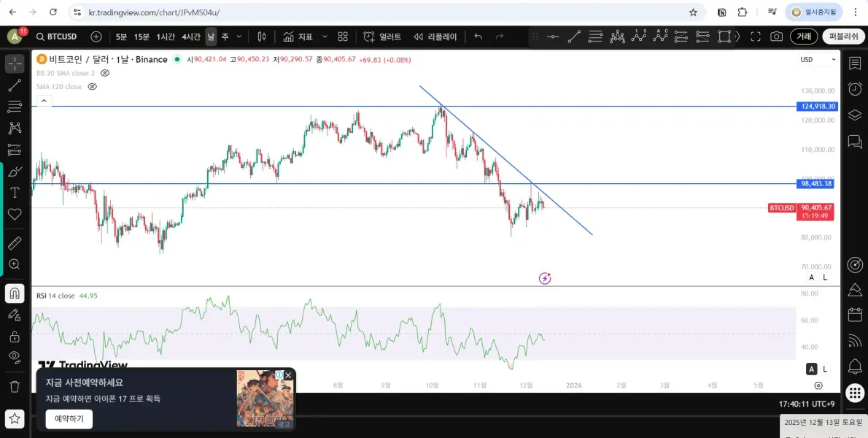Select the text annotation tool

pos(15,193)
